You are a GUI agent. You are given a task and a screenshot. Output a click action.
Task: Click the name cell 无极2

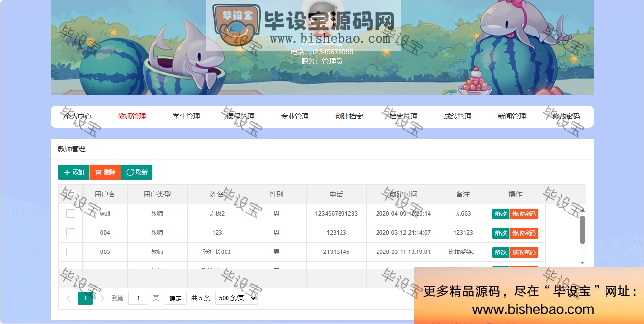click(217, 214)
